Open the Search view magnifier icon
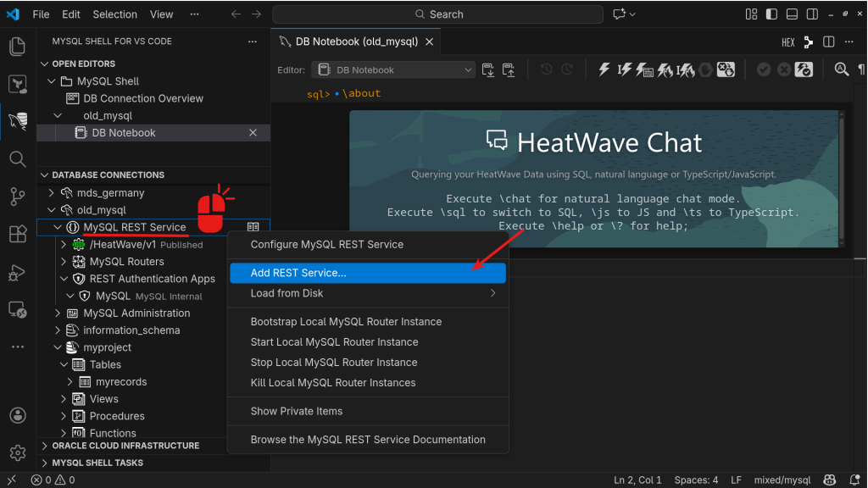868x488 pixels. pyautogui.click(x=17, y=158)
